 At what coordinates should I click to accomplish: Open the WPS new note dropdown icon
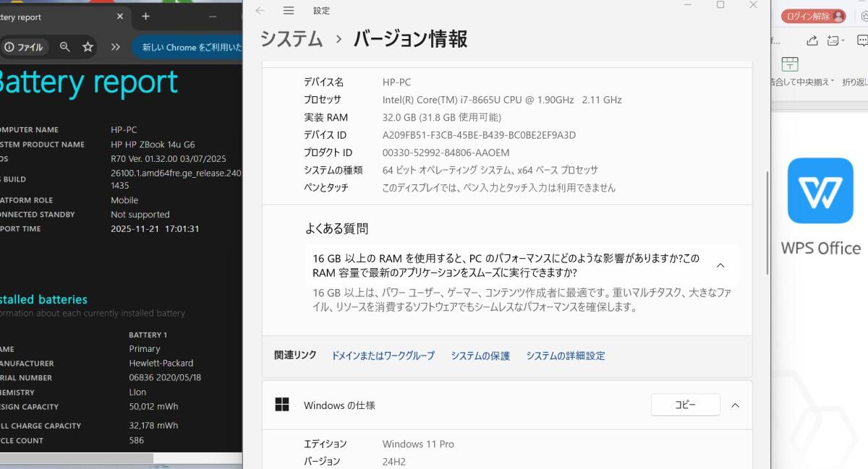[838, 40]
